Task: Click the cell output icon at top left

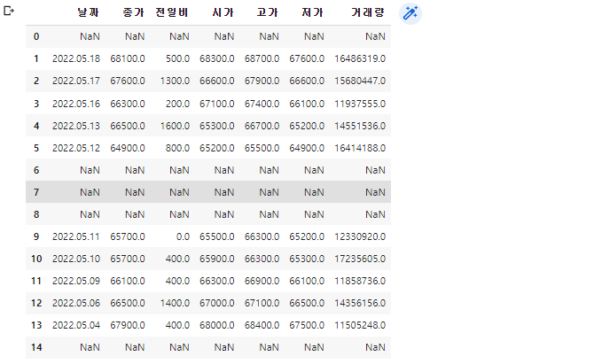Action: click(8, 11)
